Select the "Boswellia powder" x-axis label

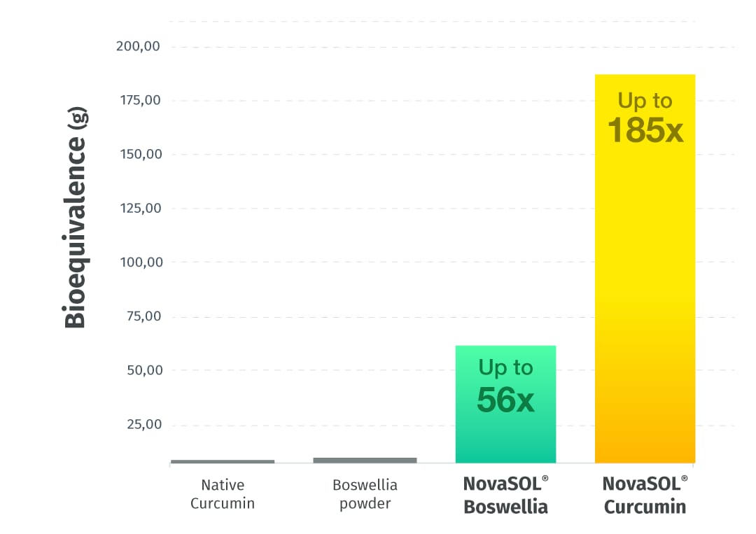point(365,494)
